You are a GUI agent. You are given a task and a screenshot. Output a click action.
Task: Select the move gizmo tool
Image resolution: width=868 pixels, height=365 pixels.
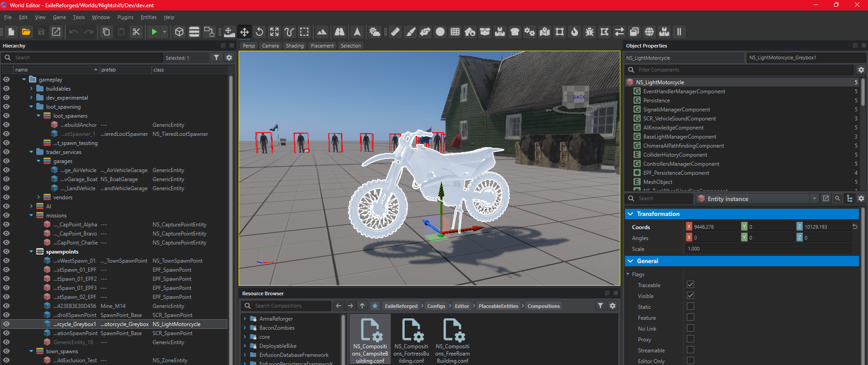[x=245, y=32]
